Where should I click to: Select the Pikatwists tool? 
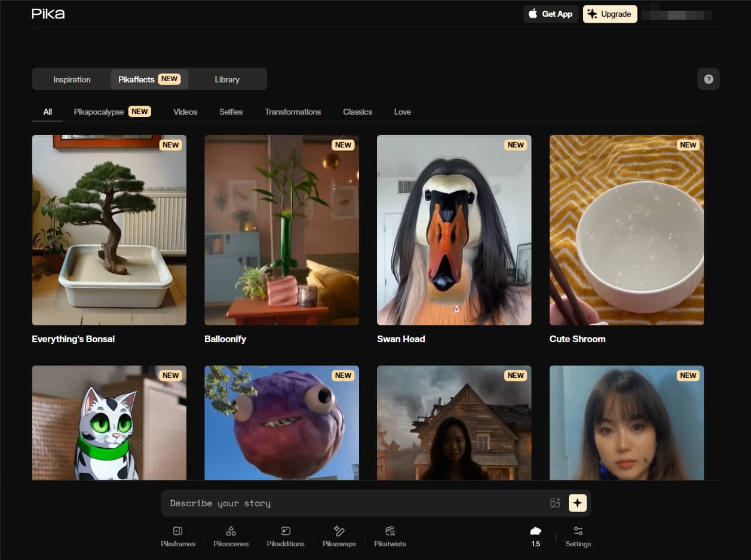click(x=390, y=536)
